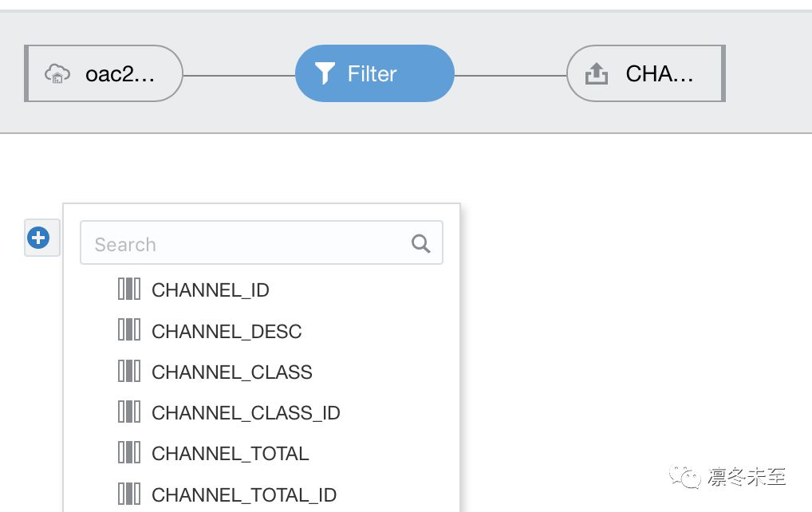Choose CHANNEL_DESC from the column list
The height and width of the screenshot is (512, 812).
(x=227, y=331)
